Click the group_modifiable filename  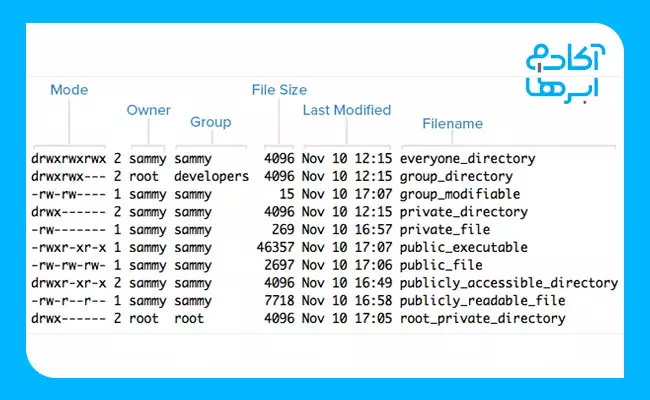point(460,194)
